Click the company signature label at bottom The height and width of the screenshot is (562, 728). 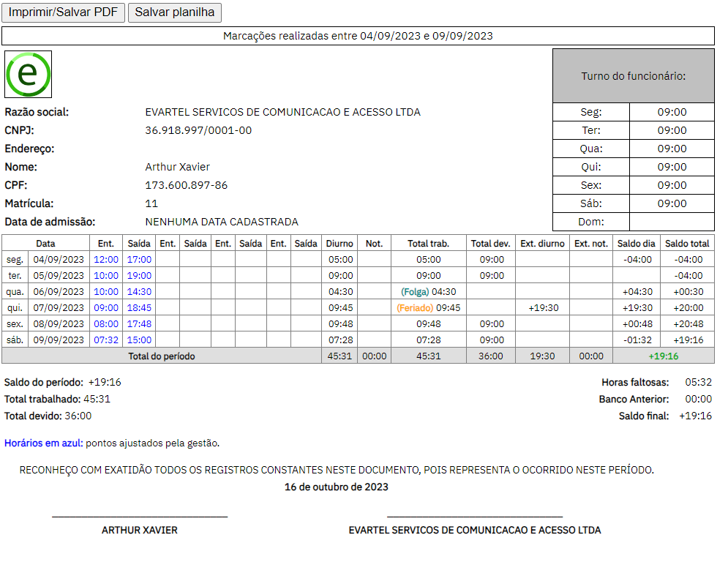475,530
